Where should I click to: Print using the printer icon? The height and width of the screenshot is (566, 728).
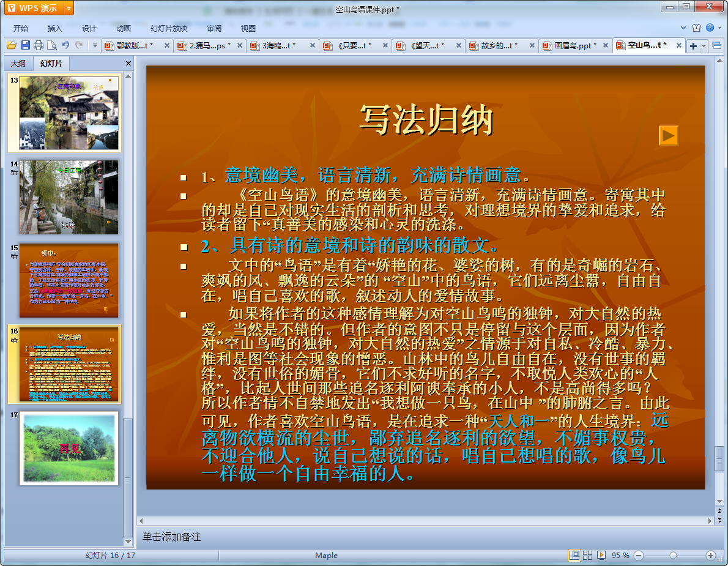[x=39, y=45]
